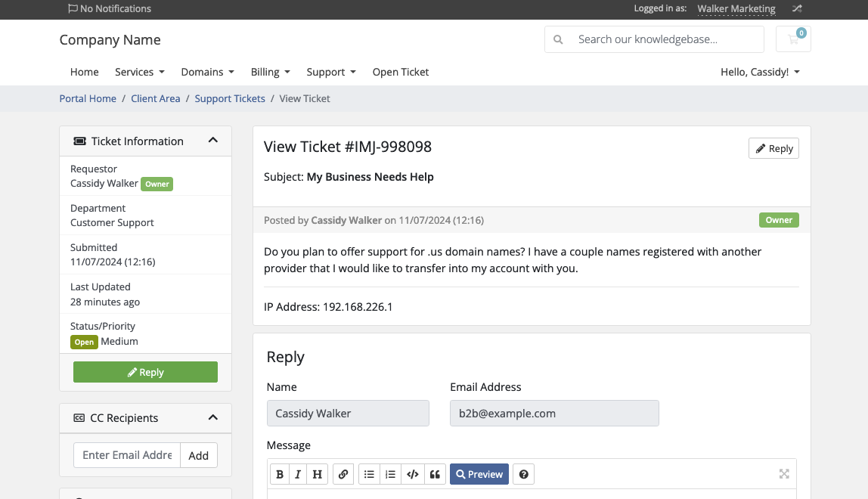
Task: Insert a code block in the reply
Action: click(413, 473)
